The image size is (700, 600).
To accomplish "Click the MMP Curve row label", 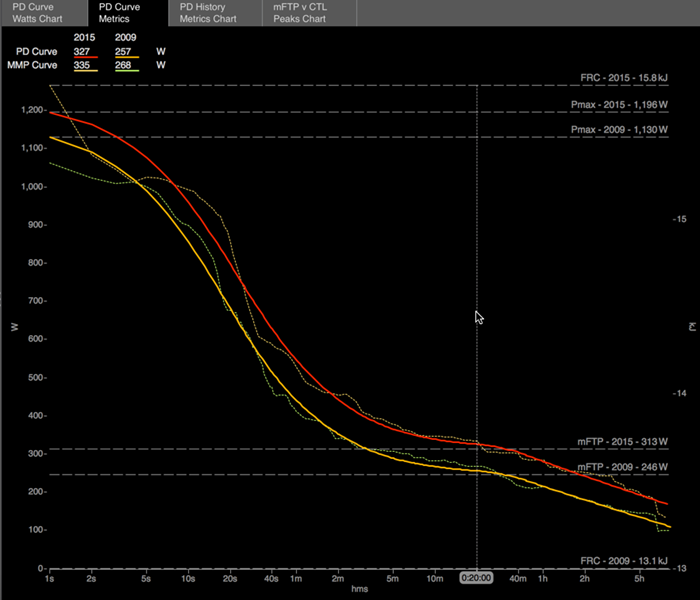I will [x=32, y=65].
